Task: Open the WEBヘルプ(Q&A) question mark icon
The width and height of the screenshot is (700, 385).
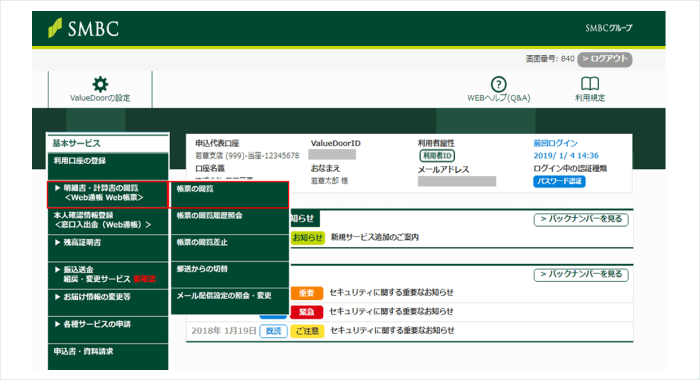Action: click(x=499, y=84)
